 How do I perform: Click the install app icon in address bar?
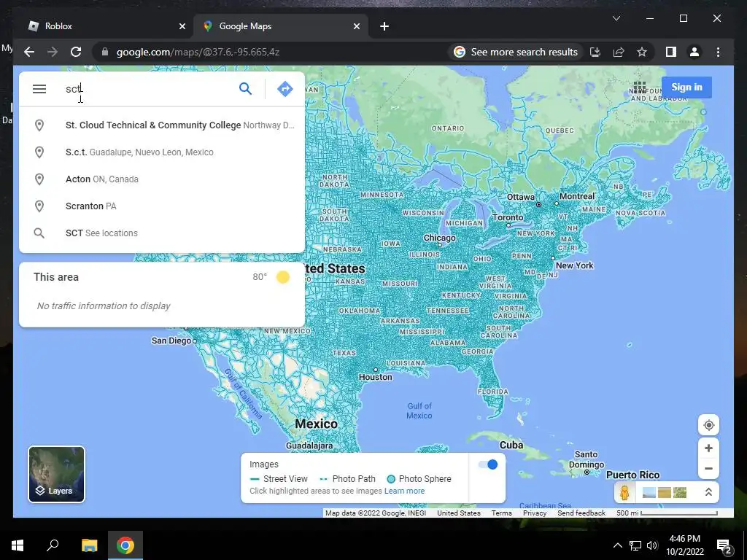tap(595, 52)
